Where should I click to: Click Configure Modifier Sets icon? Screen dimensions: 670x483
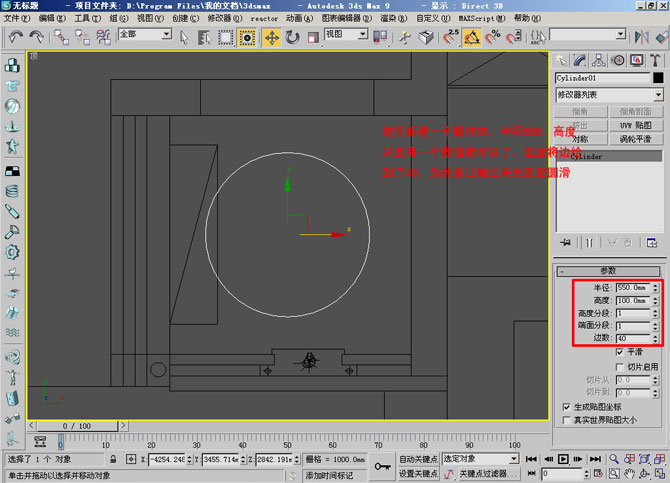pyautogui.click(x=652, y=243)
